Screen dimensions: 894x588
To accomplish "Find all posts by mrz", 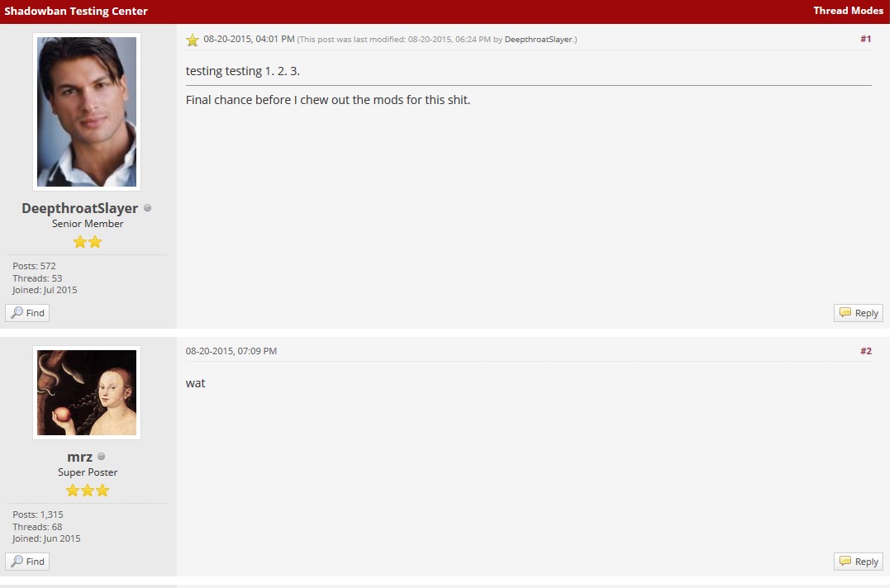I will [x=27, y=562].
